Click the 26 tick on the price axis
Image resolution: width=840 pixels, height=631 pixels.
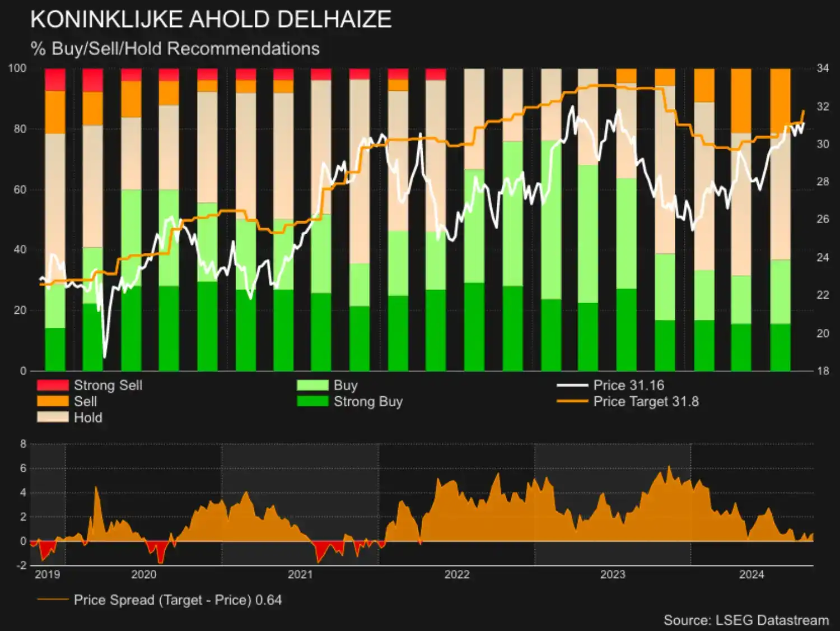point(823,219)
